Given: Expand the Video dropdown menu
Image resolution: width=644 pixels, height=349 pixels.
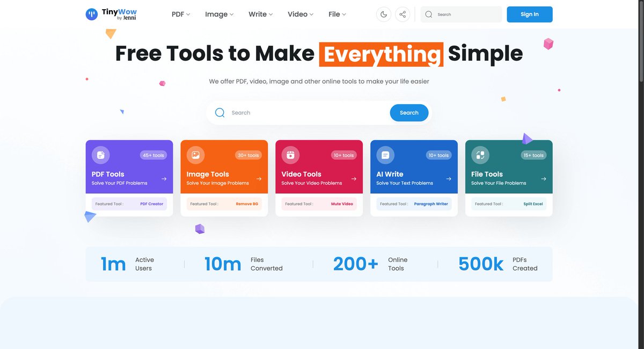Looking at the screenshot, I should (301, 14).
